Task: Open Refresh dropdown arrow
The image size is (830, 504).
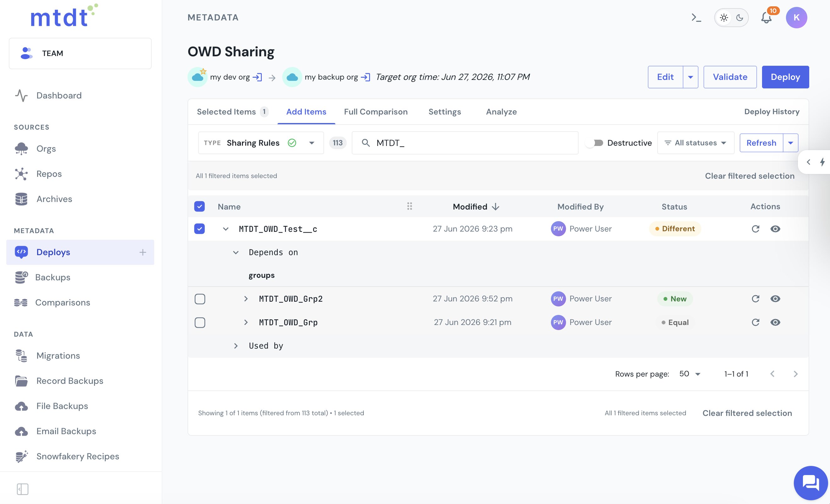Action: pos(791,143)
